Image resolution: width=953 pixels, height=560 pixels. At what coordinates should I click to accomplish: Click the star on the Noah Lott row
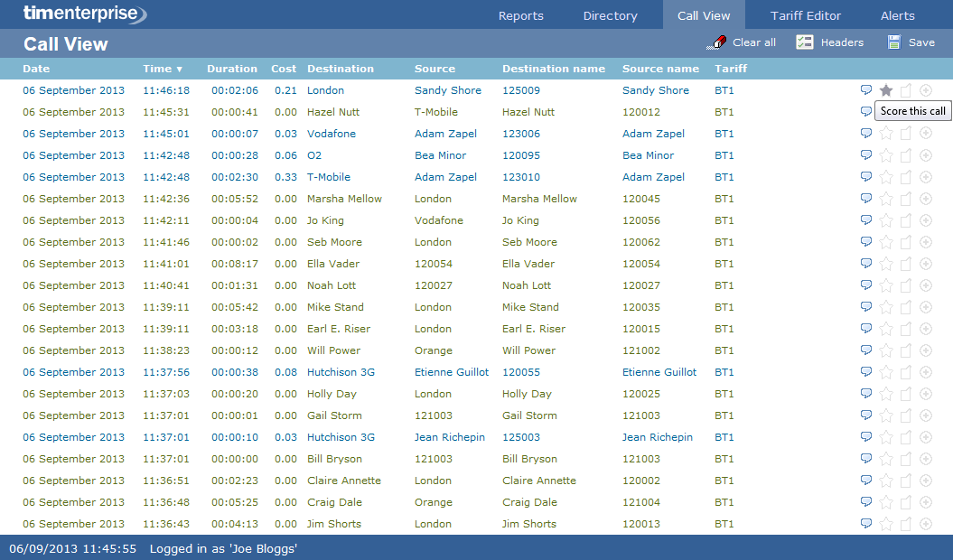[x=886, y=285]
